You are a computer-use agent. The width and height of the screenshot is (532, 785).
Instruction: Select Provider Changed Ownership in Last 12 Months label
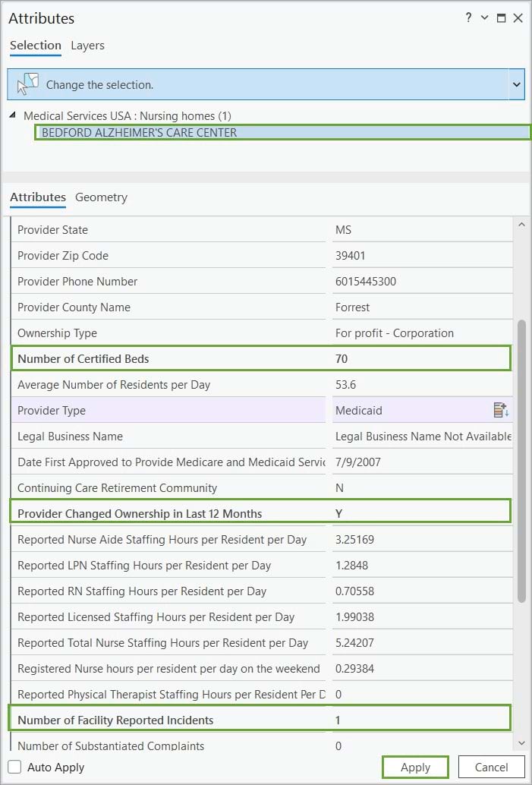pyautogui.click(x=140, y=514)
